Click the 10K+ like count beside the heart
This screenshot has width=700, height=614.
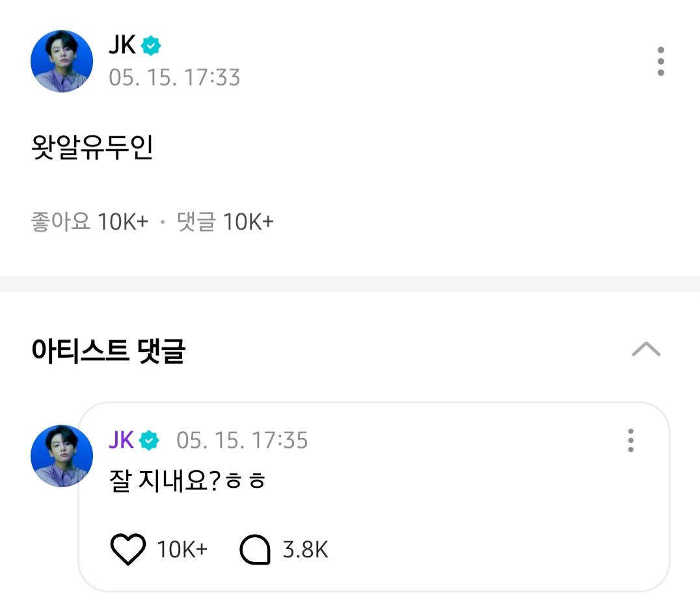182,550
